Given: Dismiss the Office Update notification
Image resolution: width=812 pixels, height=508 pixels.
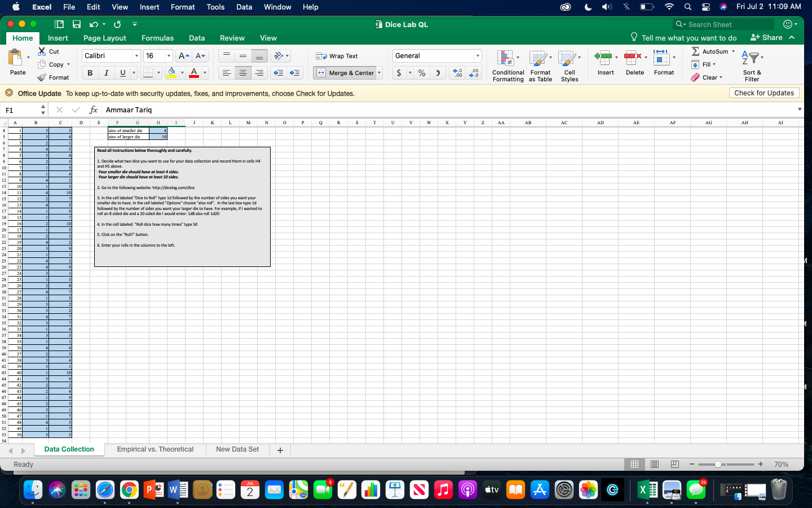Looking at the screenshot, I should tap(9, 93).
